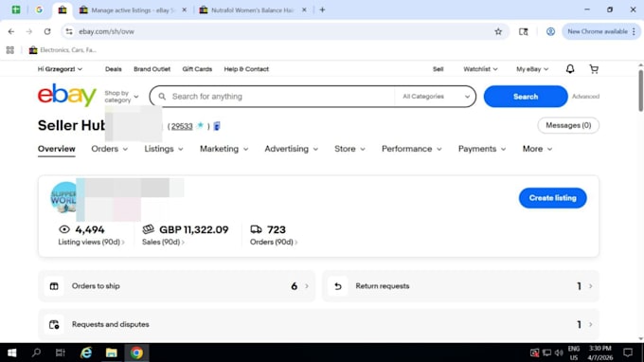
Task: Open a new browser tab
Action: pos(322,9)
